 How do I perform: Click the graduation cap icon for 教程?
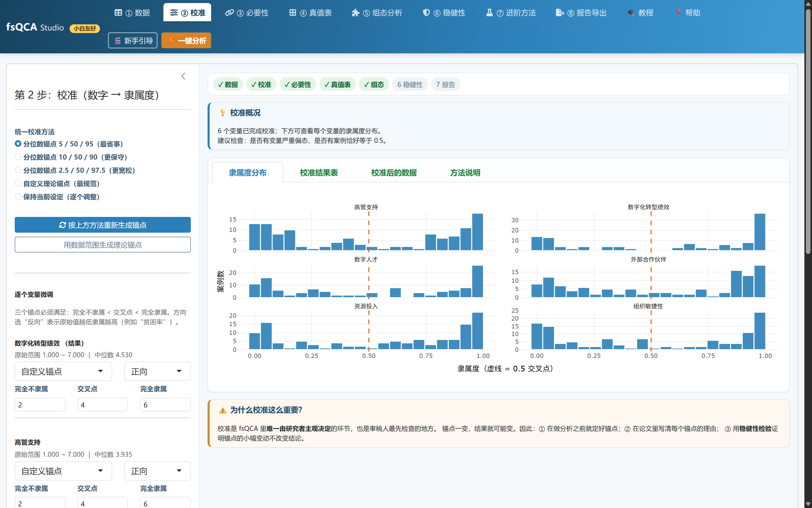pyautogui.click(x=631, y=13)
